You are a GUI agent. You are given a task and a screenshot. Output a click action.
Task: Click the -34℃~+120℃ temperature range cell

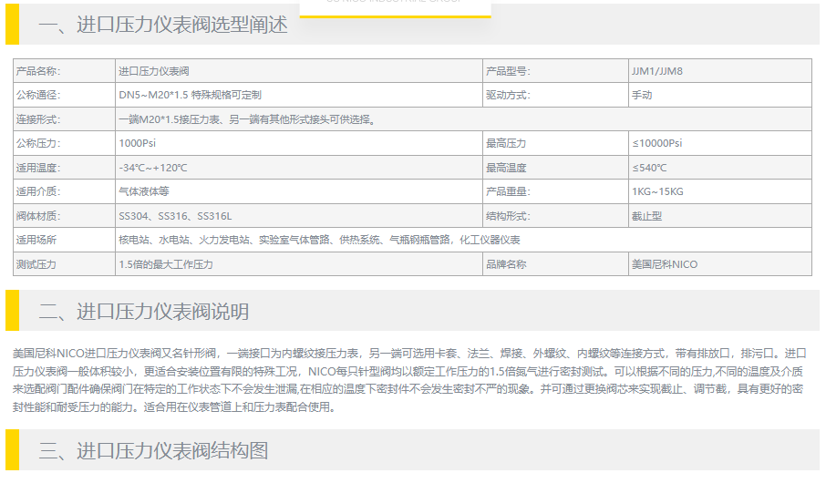152,168
